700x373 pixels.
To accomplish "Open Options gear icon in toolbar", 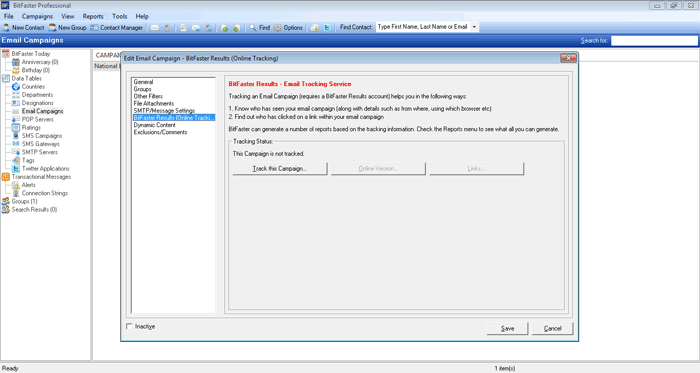I will click(x=278, y=28).
